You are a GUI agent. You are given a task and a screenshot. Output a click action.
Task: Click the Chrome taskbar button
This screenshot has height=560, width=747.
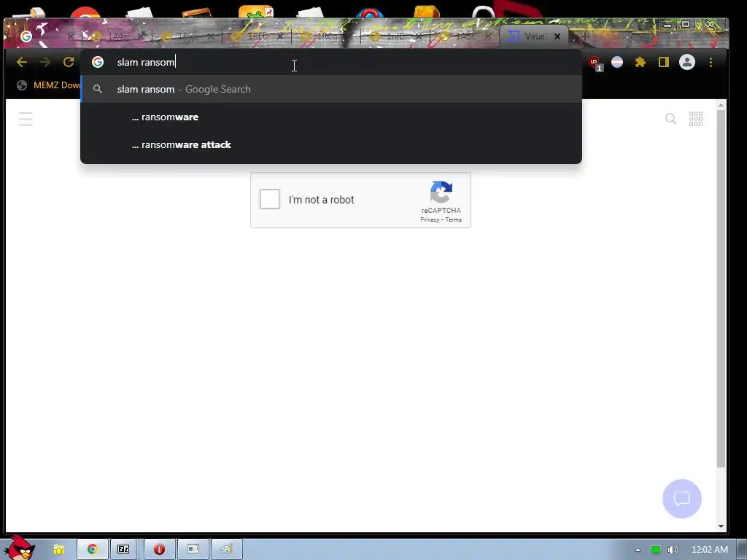[x=93, y=549]
